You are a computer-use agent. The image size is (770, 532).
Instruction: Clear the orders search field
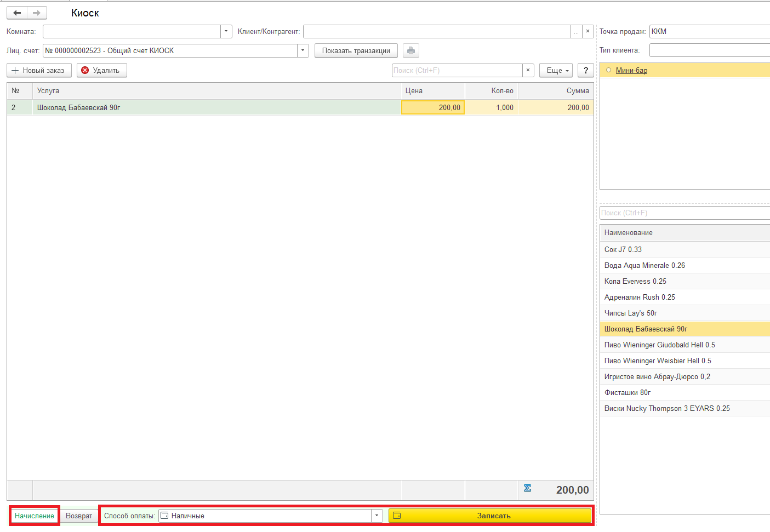pos(528,70)
